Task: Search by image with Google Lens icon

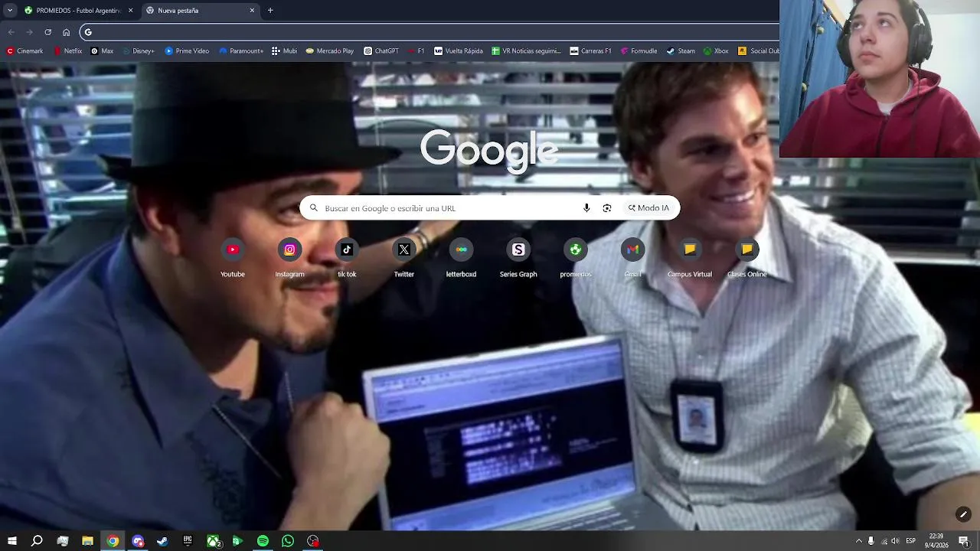Action: [x=607, y=208]
